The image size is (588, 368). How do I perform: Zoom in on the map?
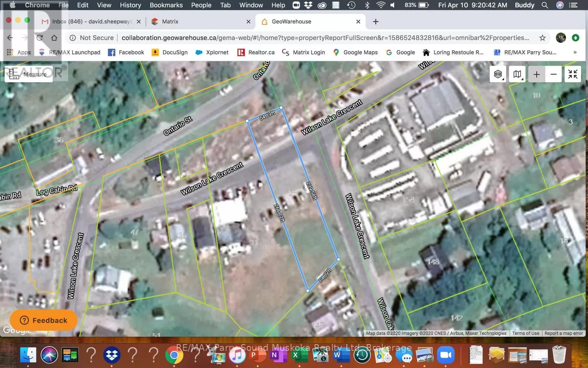pos(537,74)
